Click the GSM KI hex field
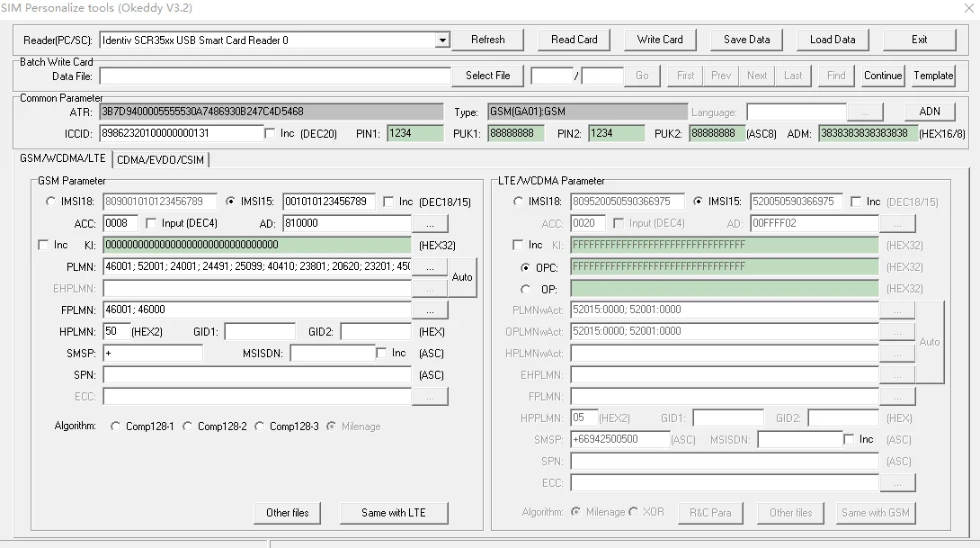 tap(257, 246)
